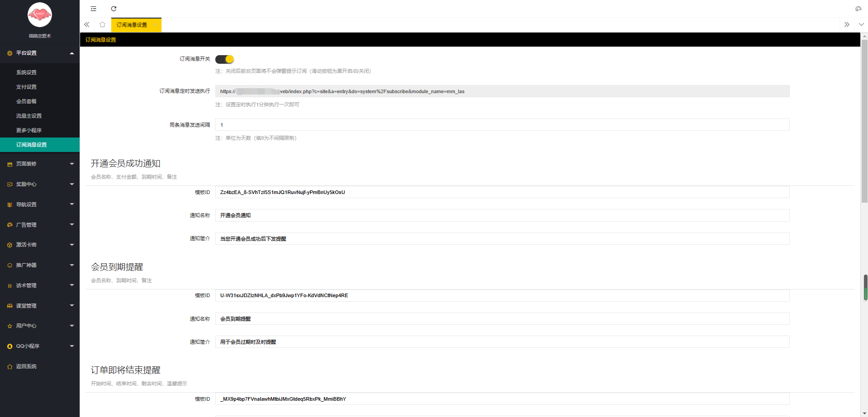Screen dimensions: 868x417
Task: Click the inner form scrollbar handle
Action: click(x=866, y=288)
